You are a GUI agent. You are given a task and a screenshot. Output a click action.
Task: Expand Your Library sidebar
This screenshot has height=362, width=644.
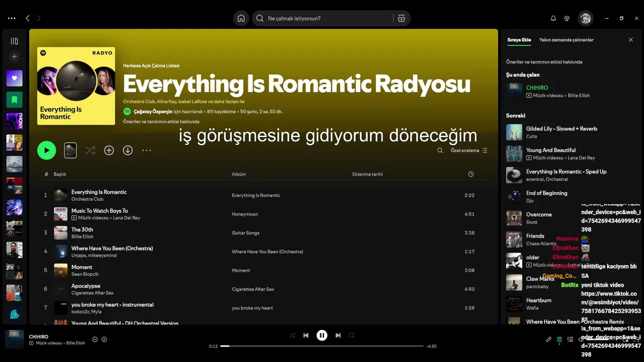click(14, 41)
